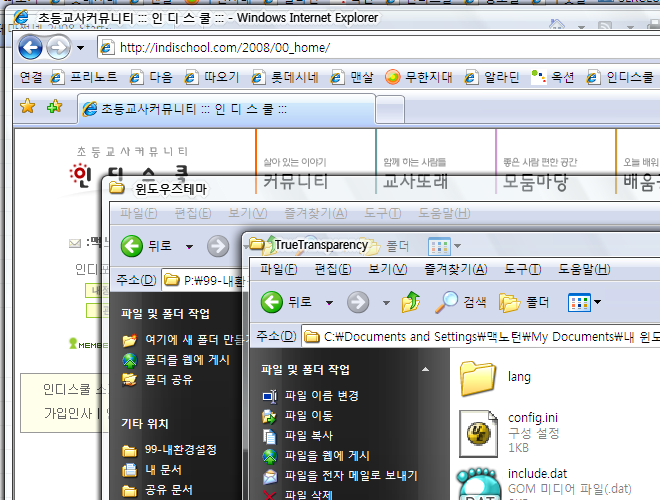Click the address field in 윈도우즈테마 window
This screenshot has width=660, height=500.
pyautogui.click(x=203, y=280)
